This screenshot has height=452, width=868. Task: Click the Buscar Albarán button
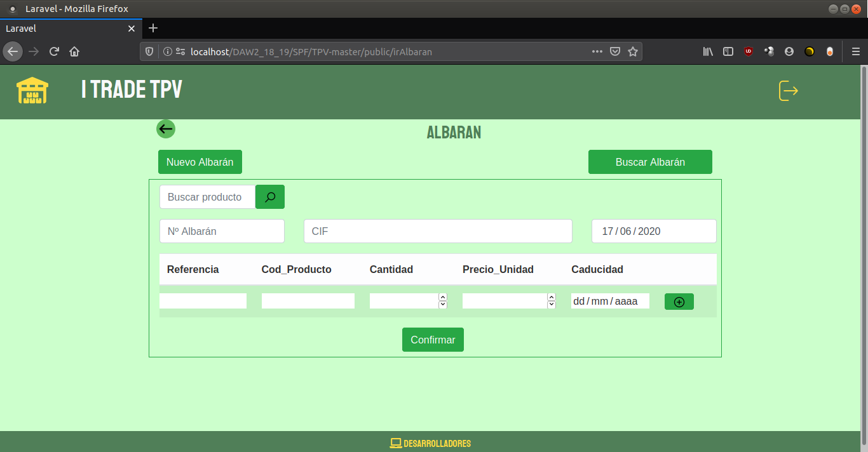click(649, 162)
